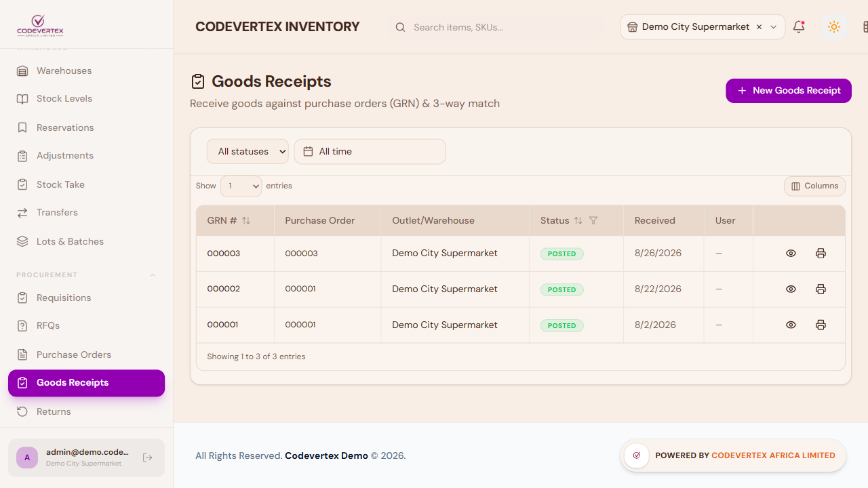Viewport: 868px width, 488px height.
Task: Open Adjustments in sidebar
Action: point(86,156)
